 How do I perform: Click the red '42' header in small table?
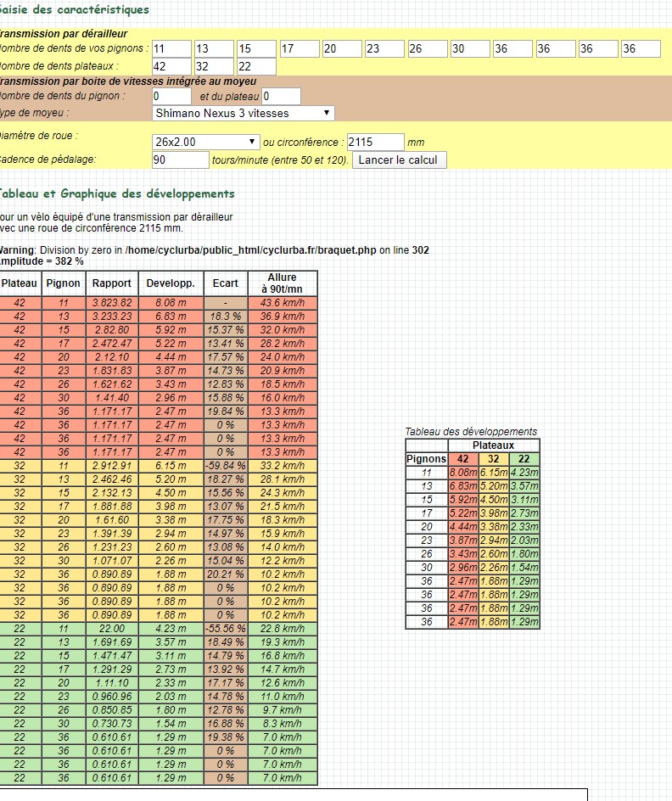coord(463,459)
